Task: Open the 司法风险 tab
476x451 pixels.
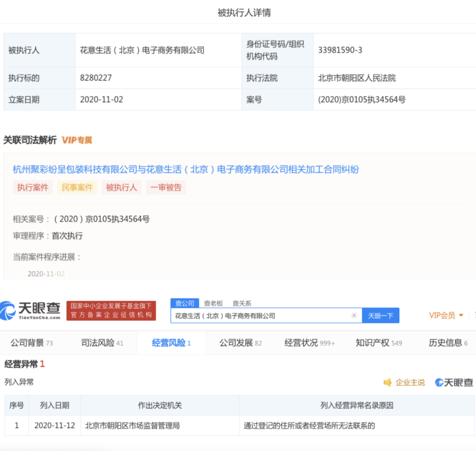Action: [102, 343]
